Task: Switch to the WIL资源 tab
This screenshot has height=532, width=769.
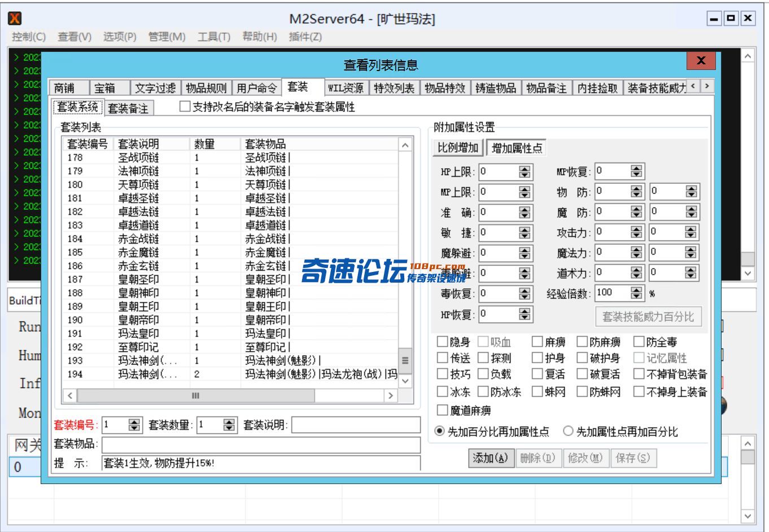Action: pyautogui.click(x=346, y=88)
